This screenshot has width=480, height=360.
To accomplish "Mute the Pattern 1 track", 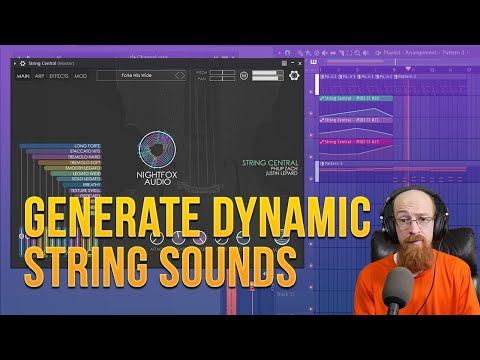I will 311,179.
